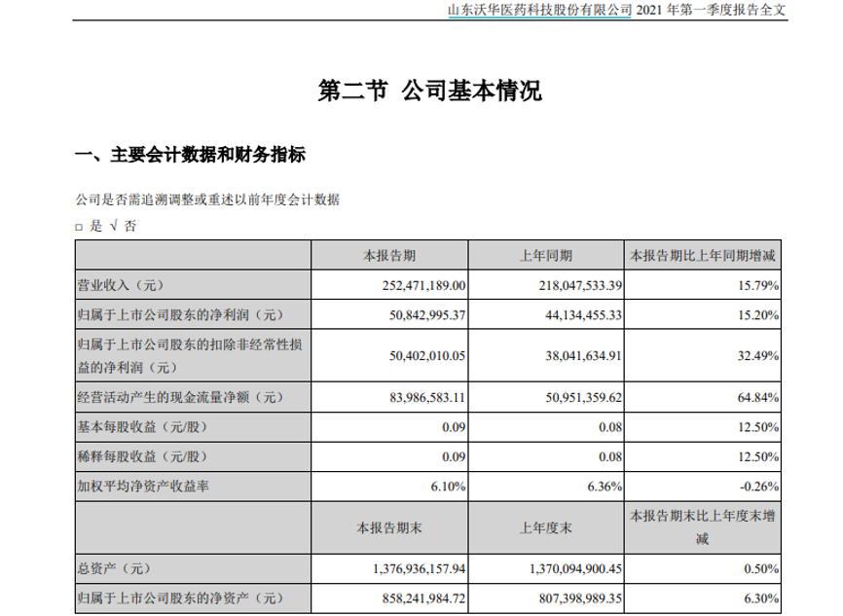Click the 15.79% growth cell
This screenshot has width=843, height=616.
(x=757, y=285)
